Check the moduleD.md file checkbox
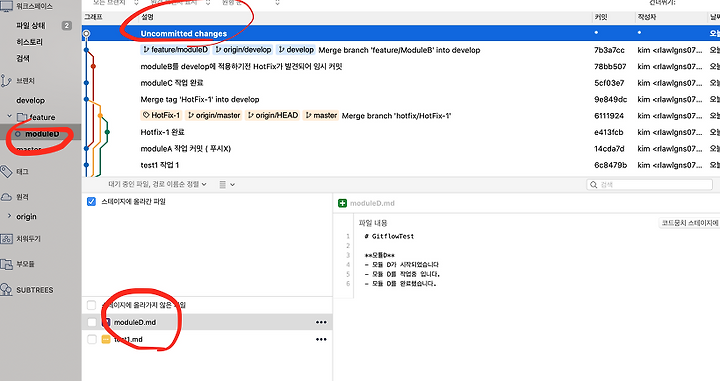The width and height of the screenshot is (720, 381). (x=91, y=322)
